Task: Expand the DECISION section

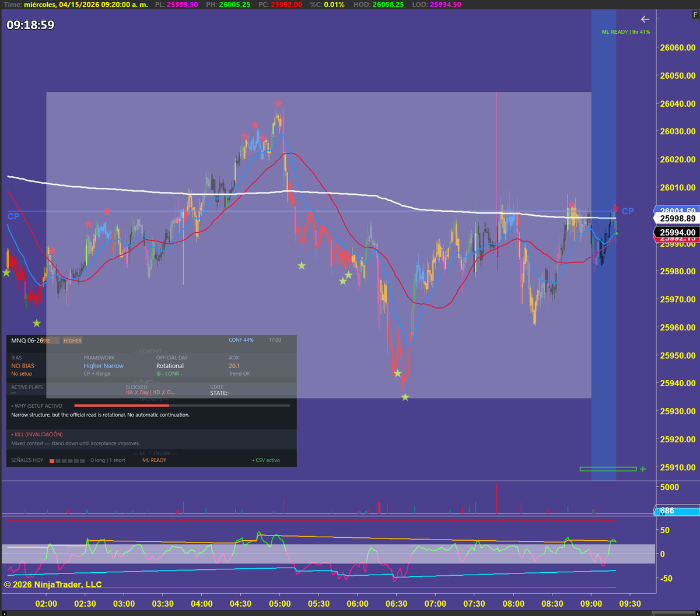Action: point(149,398)
